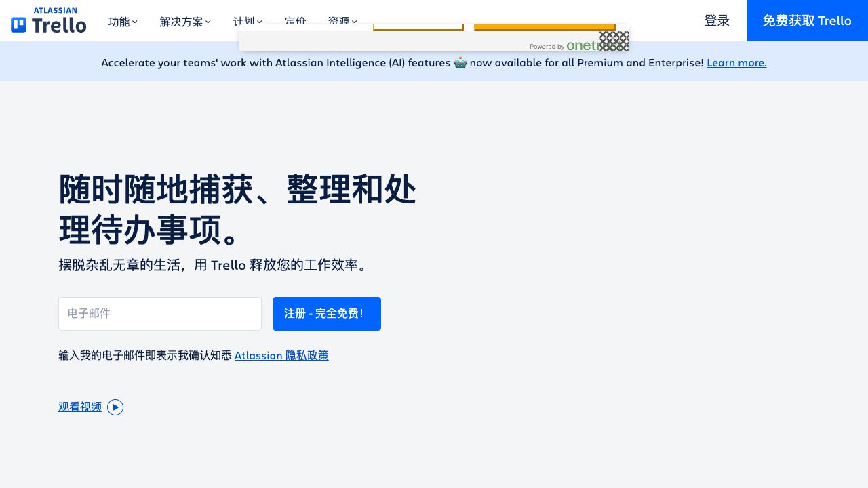Open the Atlassian 隐私政策 link
868x488 pixels.
pyautogui.click(x=281, y=355)
